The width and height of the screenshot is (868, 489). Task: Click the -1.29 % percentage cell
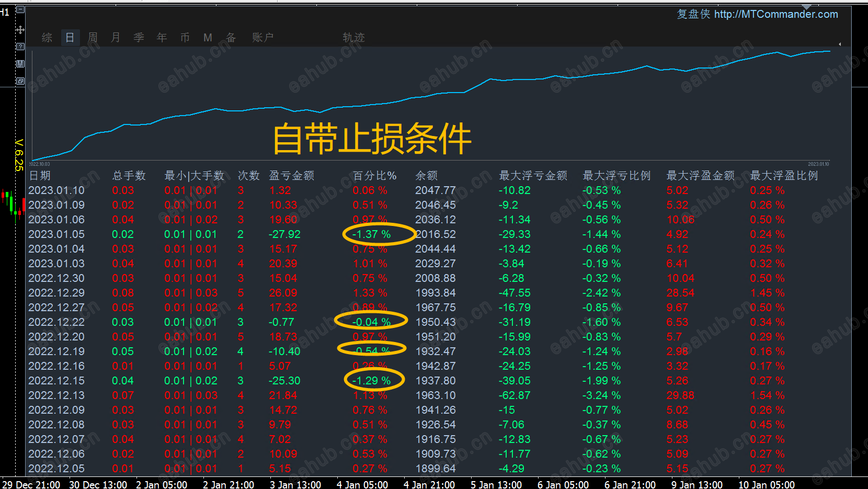372,381
